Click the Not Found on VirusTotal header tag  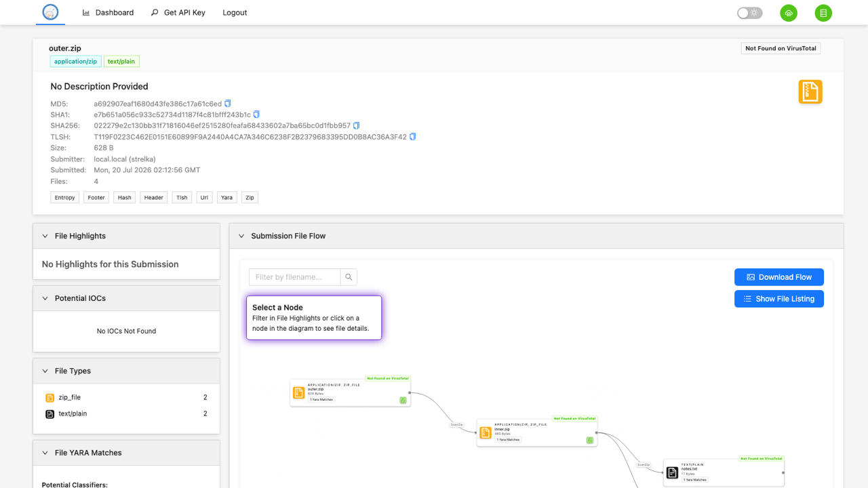[781, 49]
